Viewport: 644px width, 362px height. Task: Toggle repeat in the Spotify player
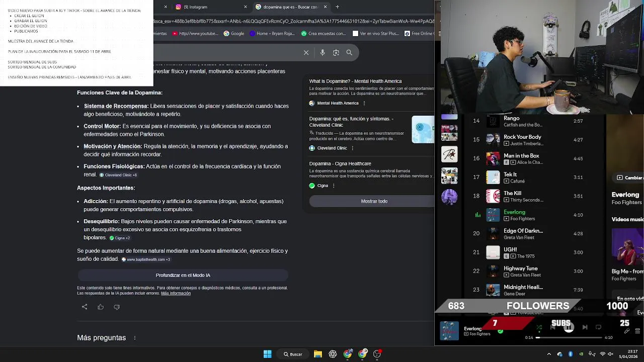pyautogui.click(x=598, y=327)
